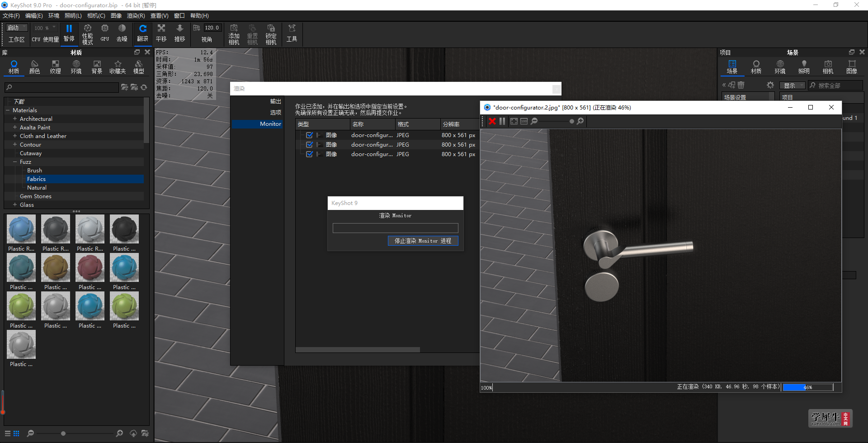Click the library thumbnail size slider handle
This screenshot has width=868, height=443.
63,433
